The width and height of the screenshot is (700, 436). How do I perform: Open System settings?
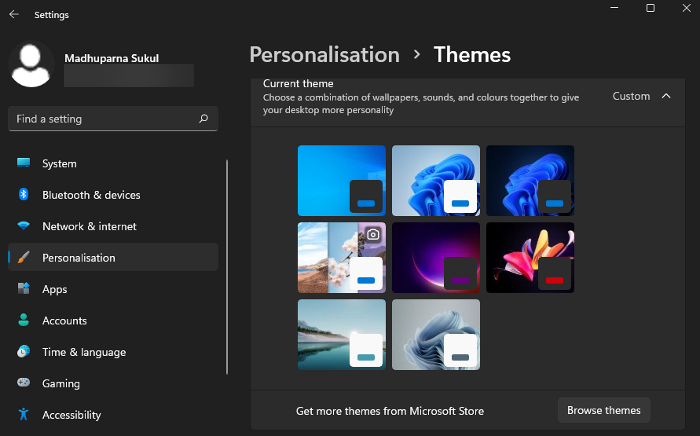click(113, 163)
